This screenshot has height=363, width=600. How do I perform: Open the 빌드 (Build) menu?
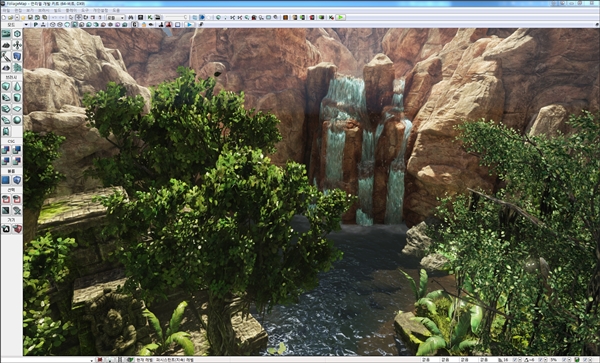(x=57, y=11)
